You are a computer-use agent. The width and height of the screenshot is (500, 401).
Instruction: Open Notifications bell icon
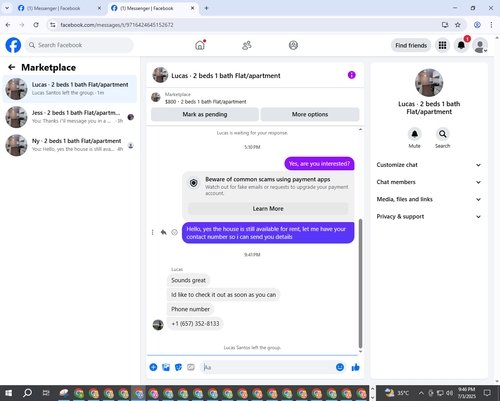pos(461,45)
